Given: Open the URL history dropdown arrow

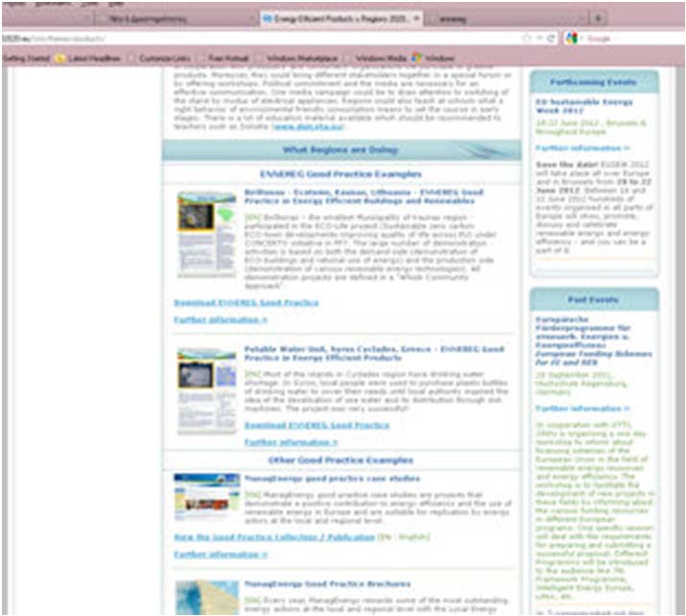Looking at the screenshot, I should click(x=540, y=38).
